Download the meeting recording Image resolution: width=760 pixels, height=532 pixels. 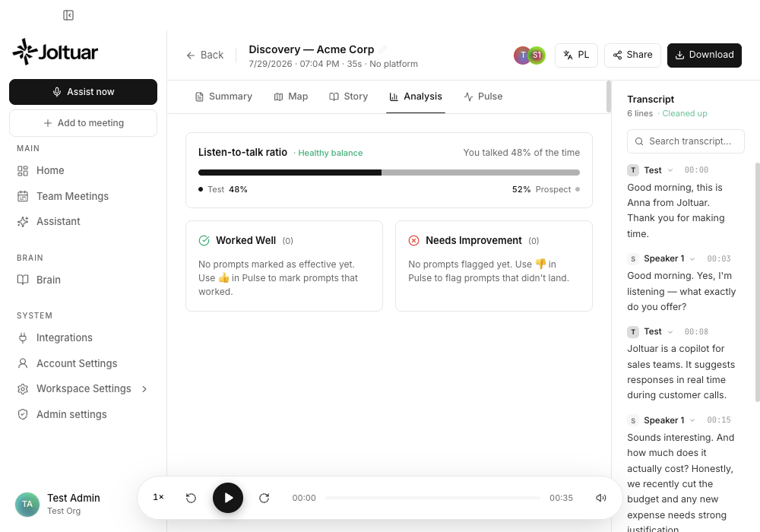705,55
